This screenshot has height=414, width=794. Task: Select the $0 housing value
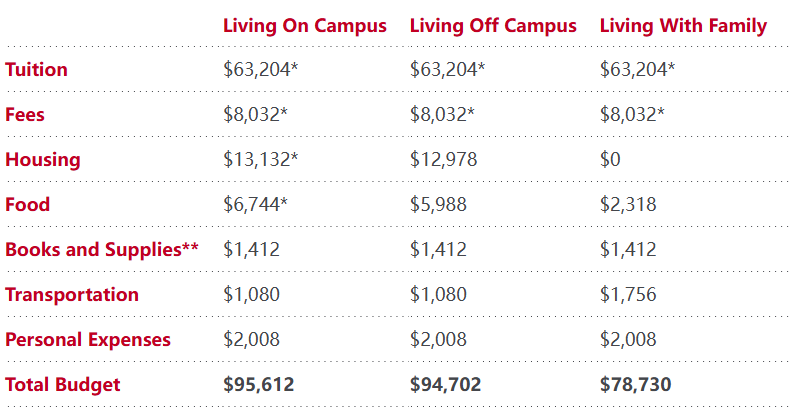coord(612,160)
